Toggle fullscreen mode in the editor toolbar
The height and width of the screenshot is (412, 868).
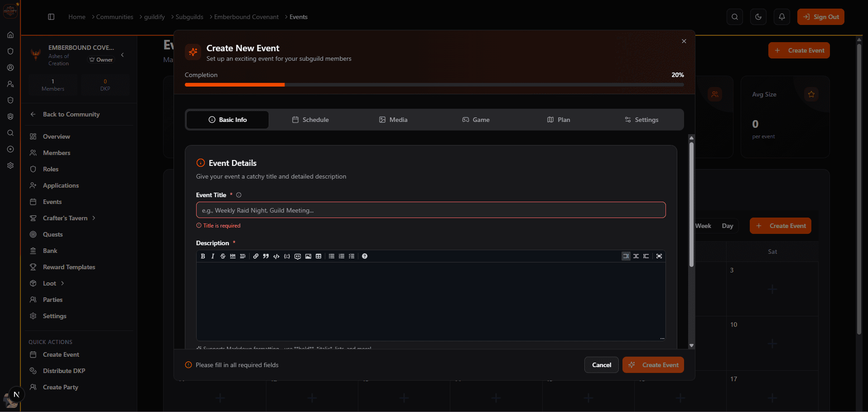[659, 256]
